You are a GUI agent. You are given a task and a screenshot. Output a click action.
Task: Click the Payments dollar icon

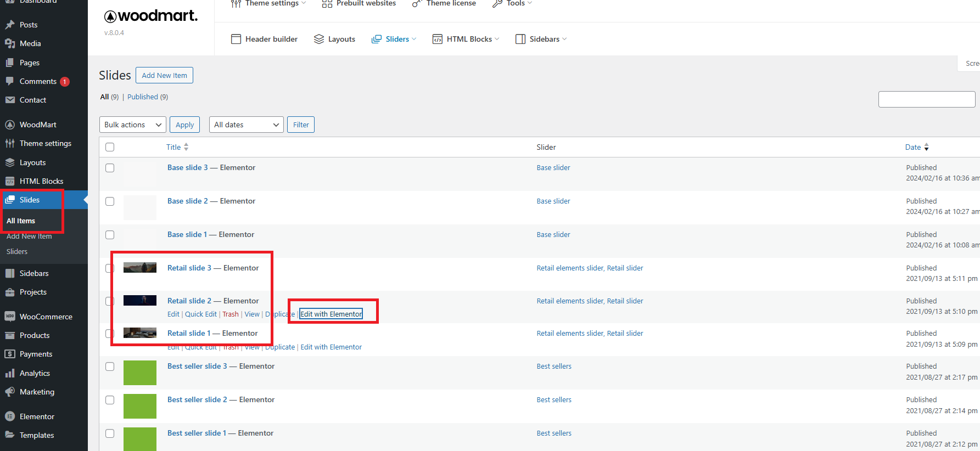10,354
